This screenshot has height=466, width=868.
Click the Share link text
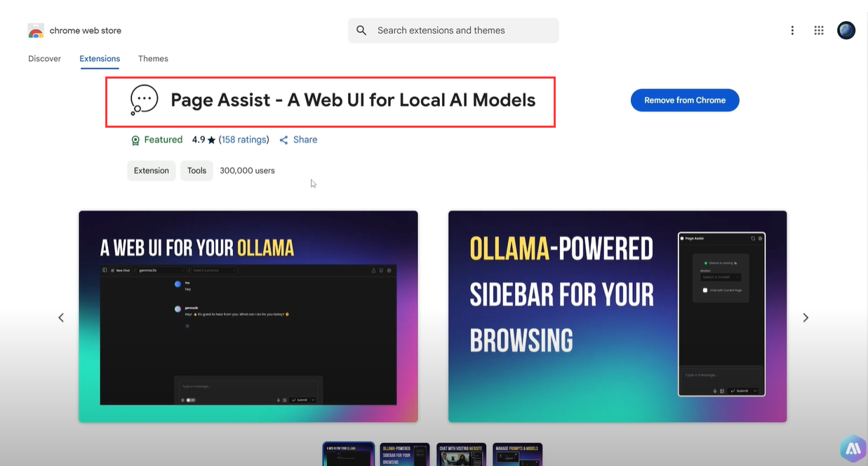pyautogui.click(x=305, y=140)
